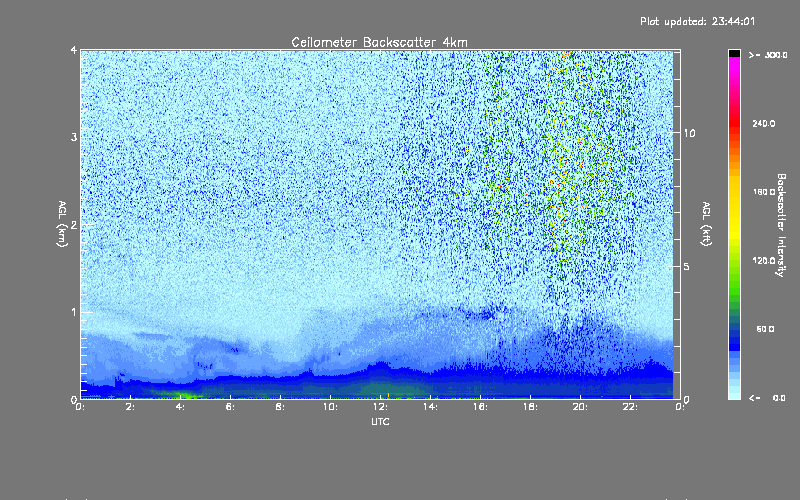
Task: Click the "240.0" color bar label
Action: tap(764, 123)
